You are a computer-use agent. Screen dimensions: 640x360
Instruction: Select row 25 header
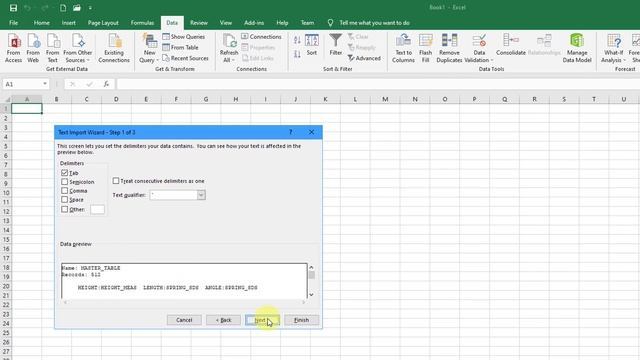(x=6, y=333)
